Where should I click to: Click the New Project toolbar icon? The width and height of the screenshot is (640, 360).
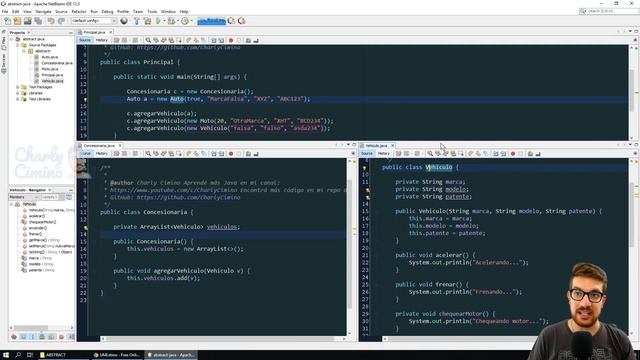click(x=17, y=21)
